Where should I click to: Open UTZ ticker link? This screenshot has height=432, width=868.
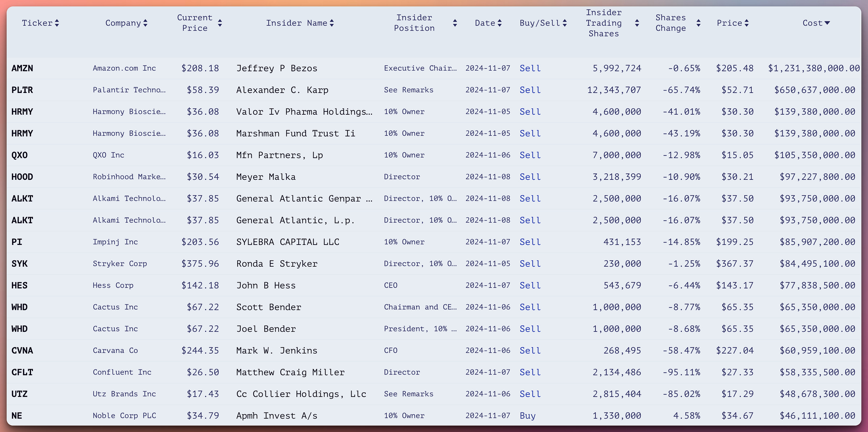tap(20, 394)
